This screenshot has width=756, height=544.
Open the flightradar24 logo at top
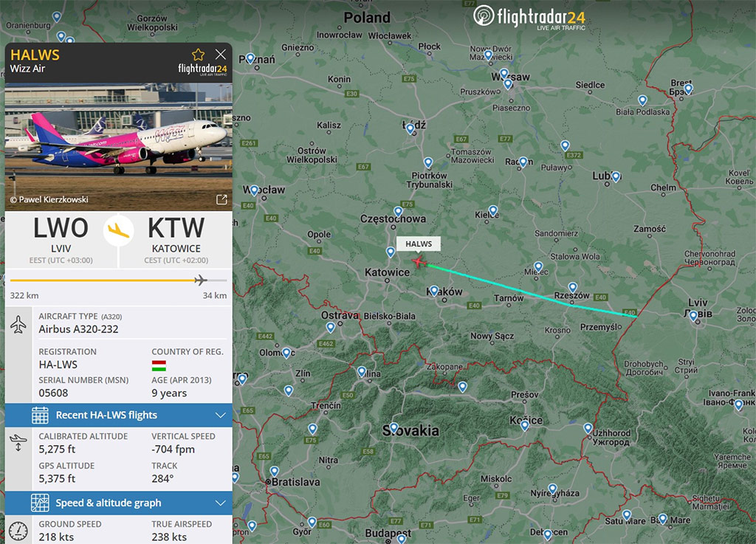point(529,18)
